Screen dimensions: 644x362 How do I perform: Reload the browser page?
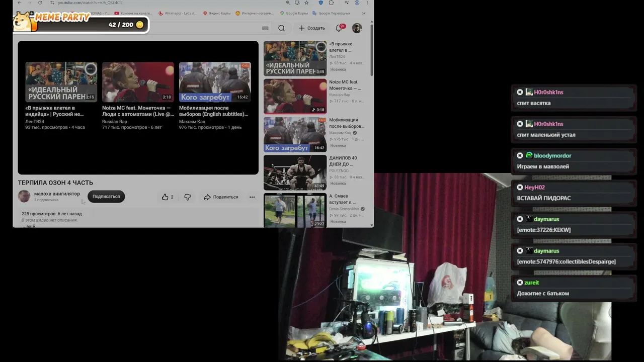coord(40,3)
